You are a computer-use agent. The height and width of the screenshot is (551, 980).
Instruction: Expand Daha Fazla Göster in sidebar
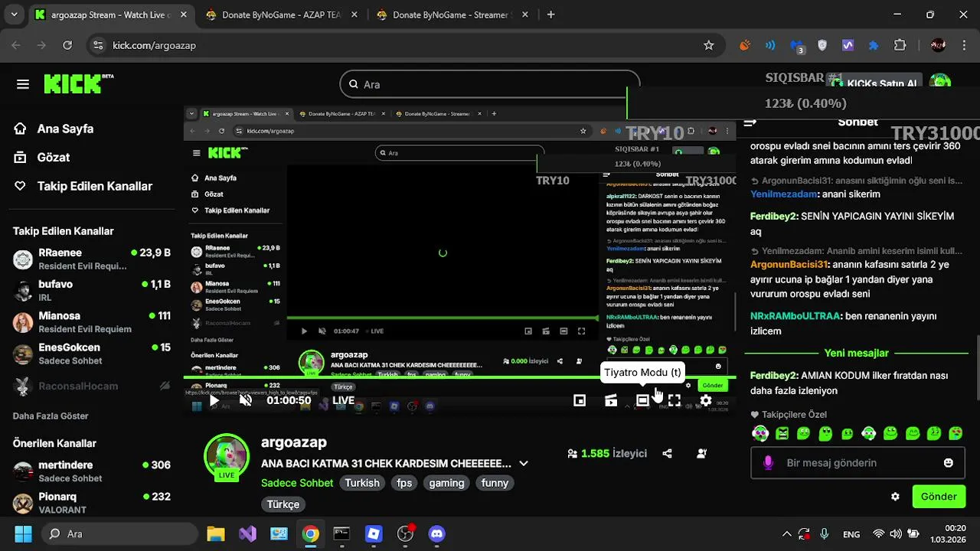point(51,416)
